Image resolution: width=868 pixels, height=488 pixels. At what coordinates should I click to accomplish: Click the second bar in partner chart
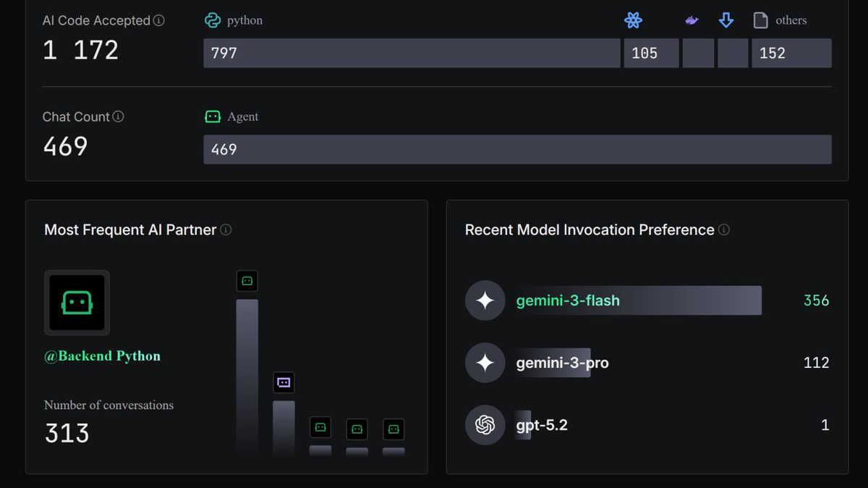284,427
